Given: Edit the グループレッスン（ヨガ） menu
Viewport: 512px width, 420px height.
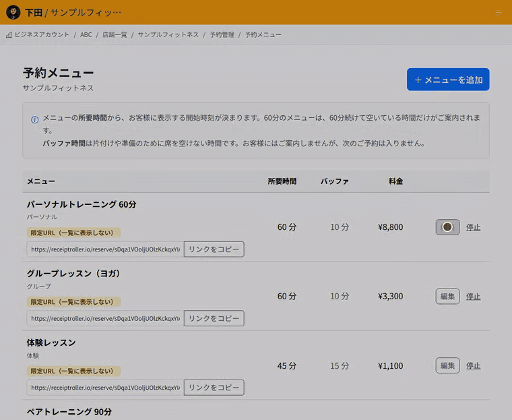Looking at the screenshot, I should (x=448, y=297).
